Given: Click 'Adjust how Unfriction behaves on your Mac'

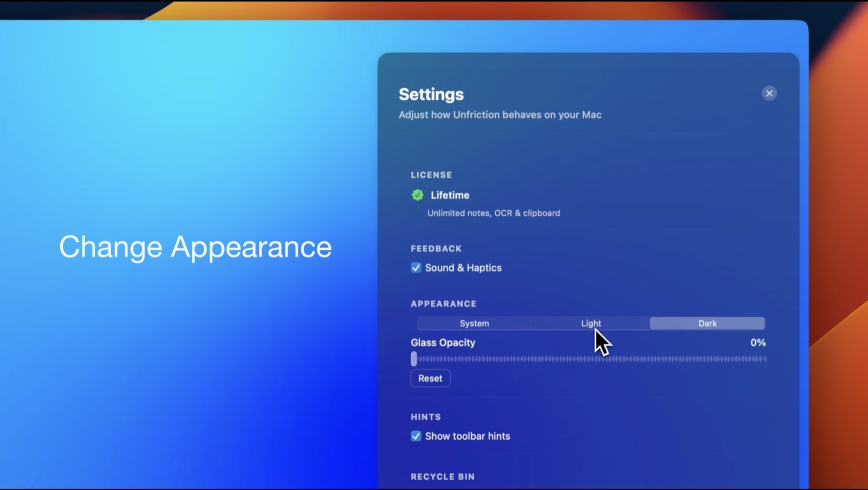Looking at the screenshot, I should click(500, 115).
